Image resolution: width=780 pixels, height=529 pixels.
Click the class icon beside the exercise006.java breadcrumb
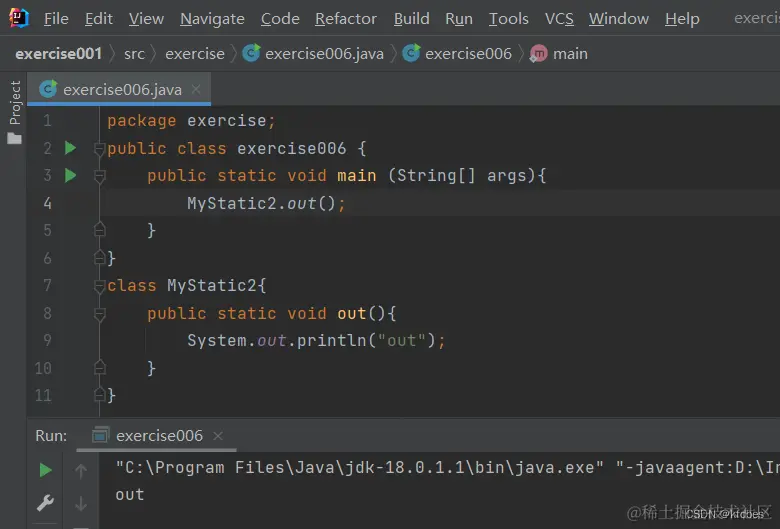coord(251,53)
